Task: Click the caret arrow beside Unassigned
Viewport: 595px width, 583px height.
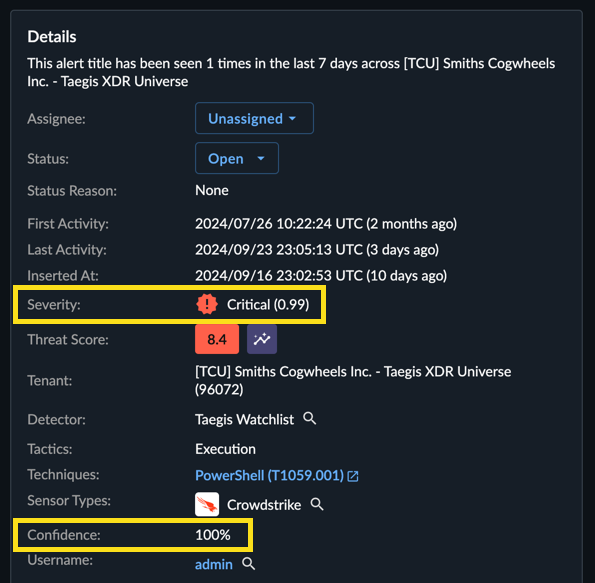Action: click(x=292, y=118)
